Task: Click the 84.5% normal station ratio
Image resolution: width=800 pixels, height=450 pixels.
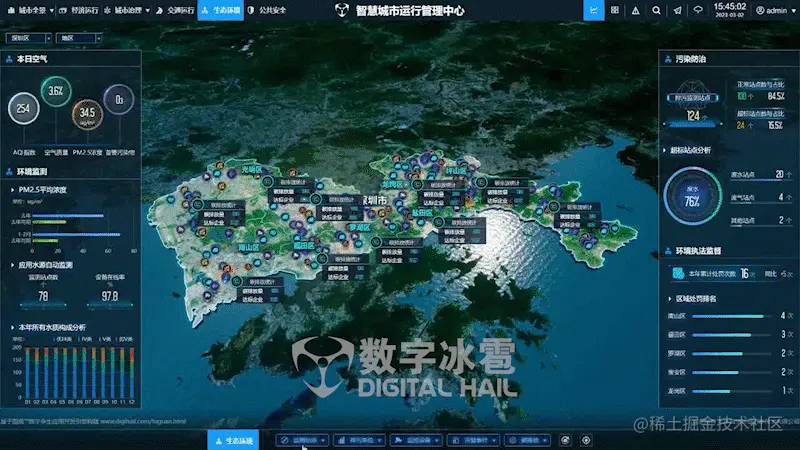Action: click(x=776, y=96)
